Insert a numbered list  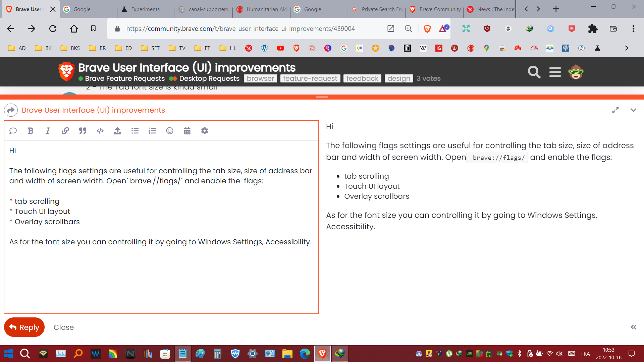[x=152, y=131]
